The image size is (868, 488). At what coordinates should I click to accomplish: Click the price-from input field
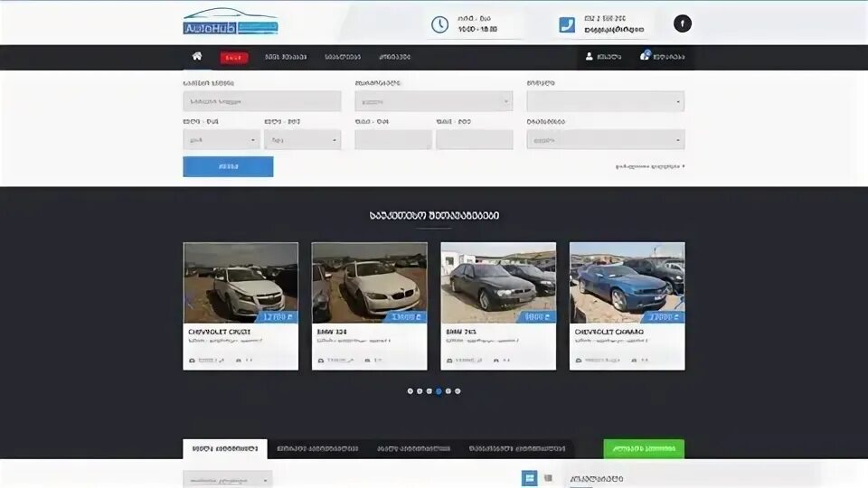coord(393,140)
